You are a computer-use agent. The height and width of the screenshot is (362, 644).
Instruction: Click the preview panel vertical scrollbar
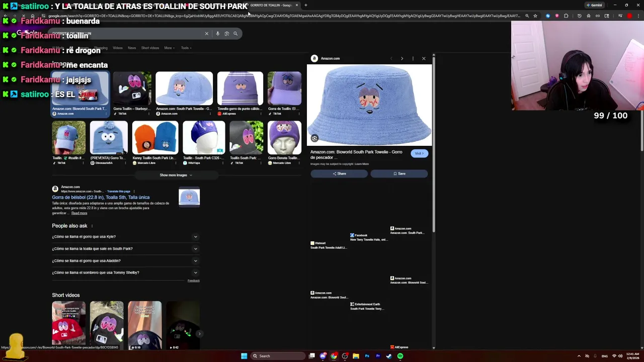(434, 143)
